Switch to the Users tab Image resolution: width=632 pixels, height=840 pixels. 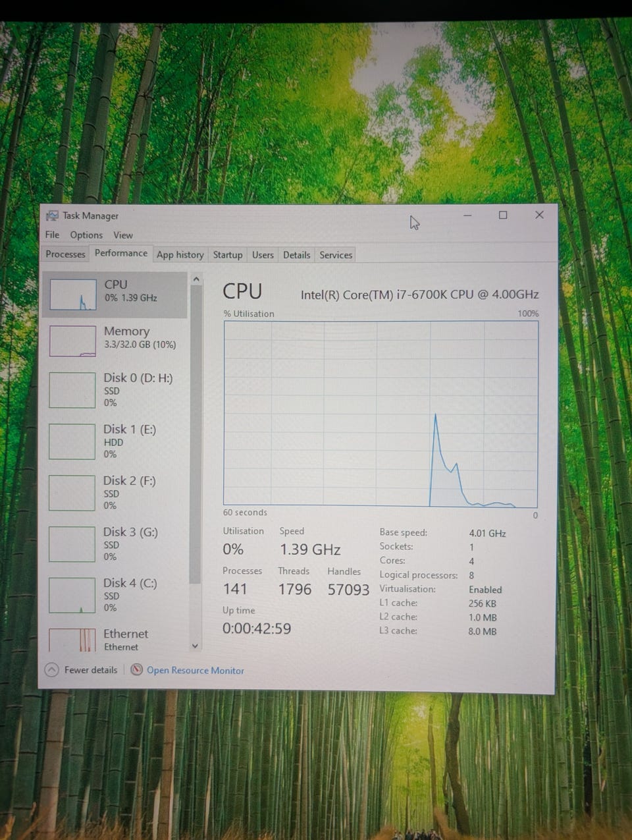[263, 255]
